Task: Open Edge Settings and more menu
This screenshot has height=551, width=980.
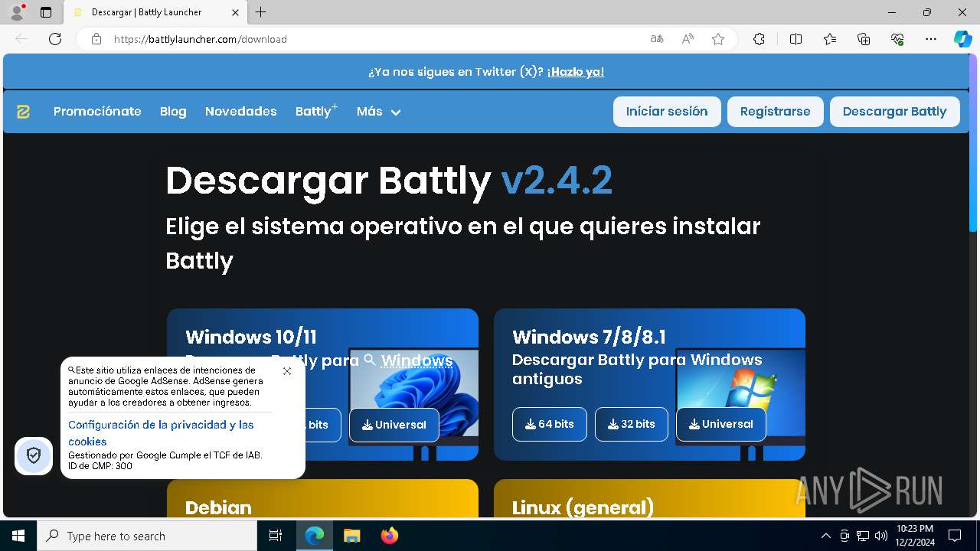Action: pyautogui.click(x=931, y=39)
